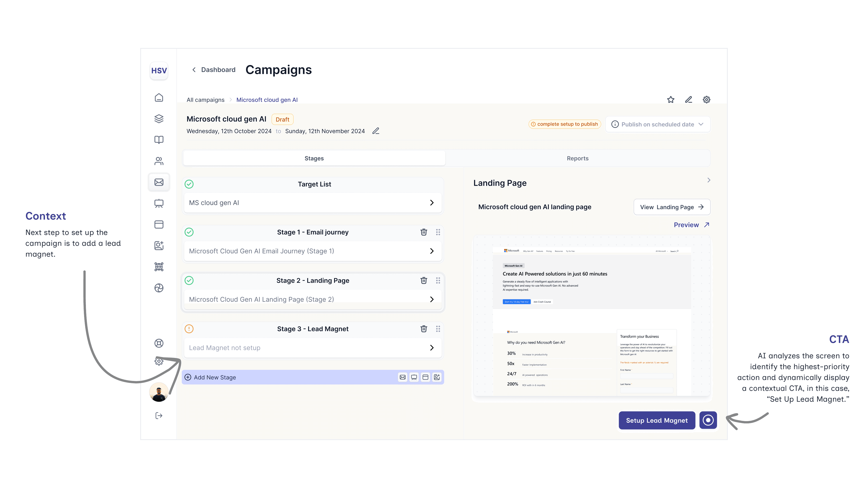Open the lead magnet contact sidebar icon
Image resolution: width=868 pixels, height=488 pixels.
(x=159, y=246)
